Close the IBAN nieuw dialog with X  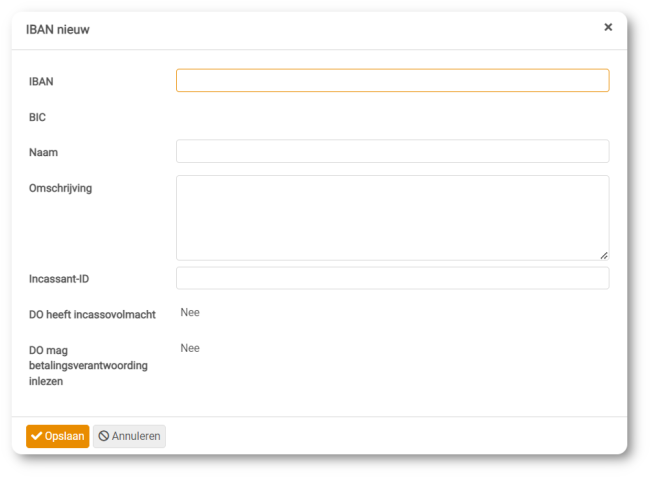[x=608, y=27]
